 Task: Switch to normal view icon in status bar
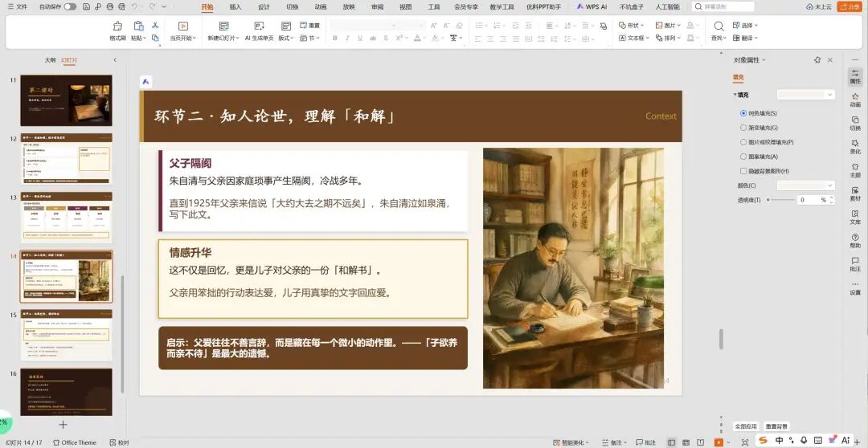pyautogui.click(x=671, y=442)
